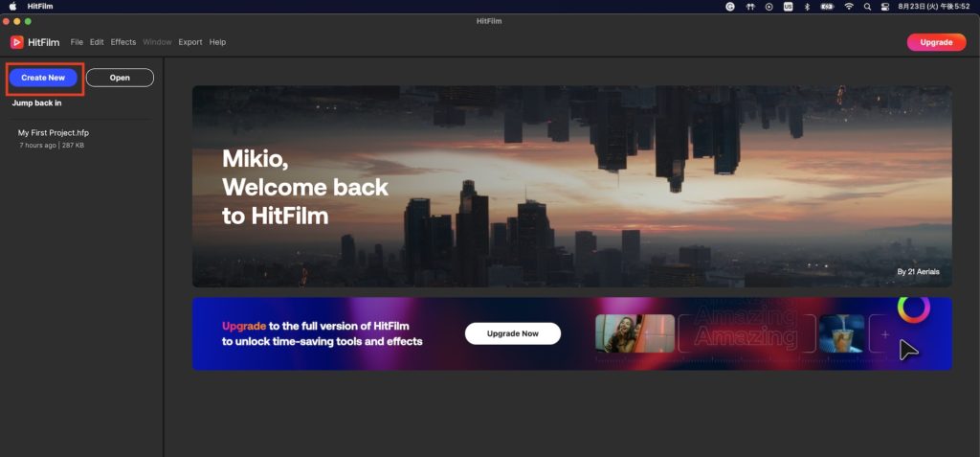
Task: Open the Window menu
Action: coord(157,42)
